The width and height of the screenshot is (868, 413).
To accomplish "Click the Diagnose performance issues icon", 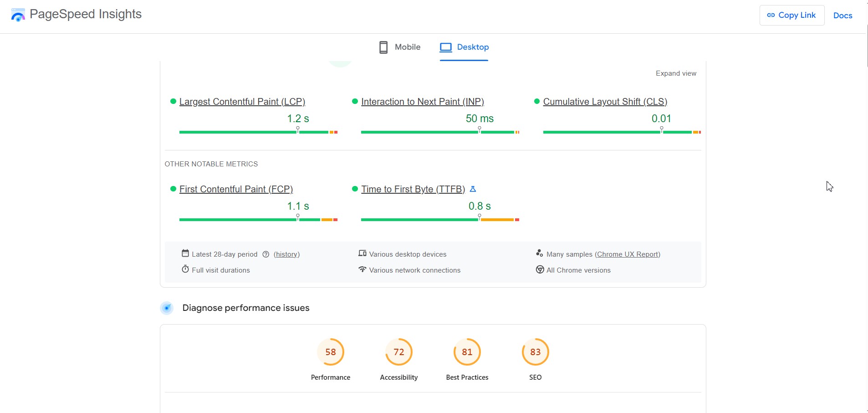I will [x=167, y=308].
